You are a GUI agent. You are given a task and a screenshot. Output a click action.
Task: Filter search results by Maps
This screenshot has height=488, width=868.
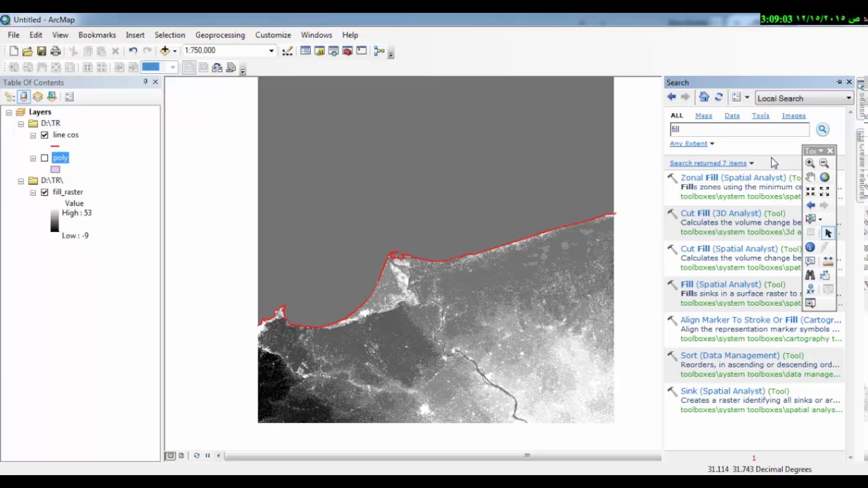tap(703, 116)
